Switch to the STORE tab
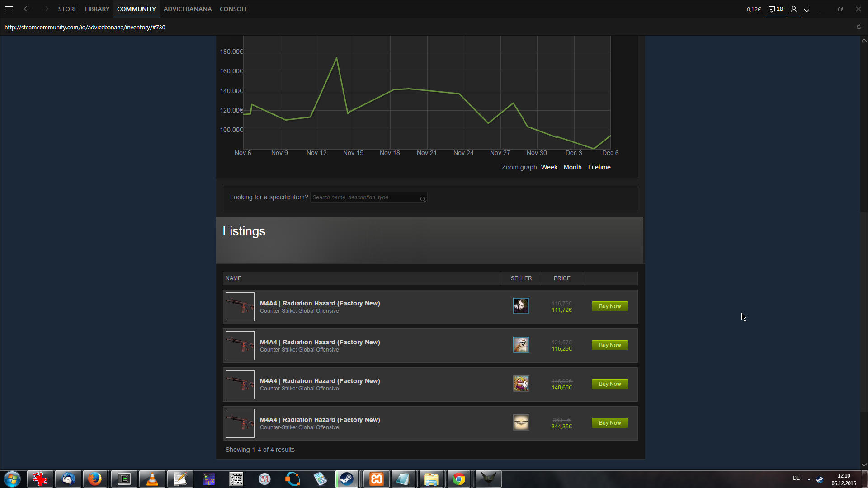This screenshot has height=488, width=868. point(67,9)
